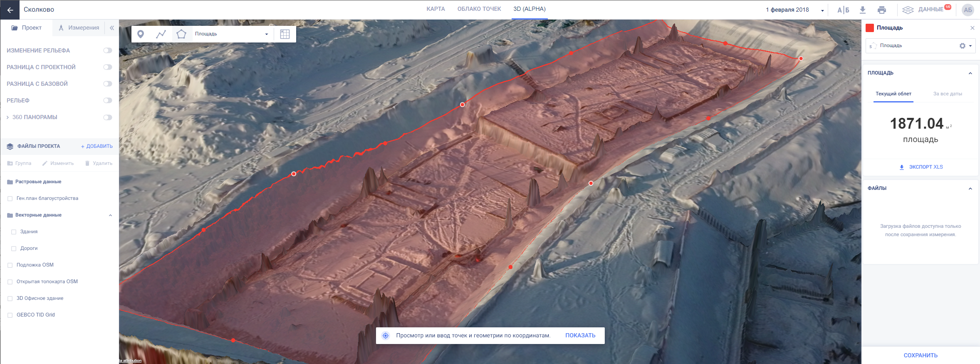
Task: Select the point marker measurement tool
Action: pyautogui.click(x=141, y=34)
